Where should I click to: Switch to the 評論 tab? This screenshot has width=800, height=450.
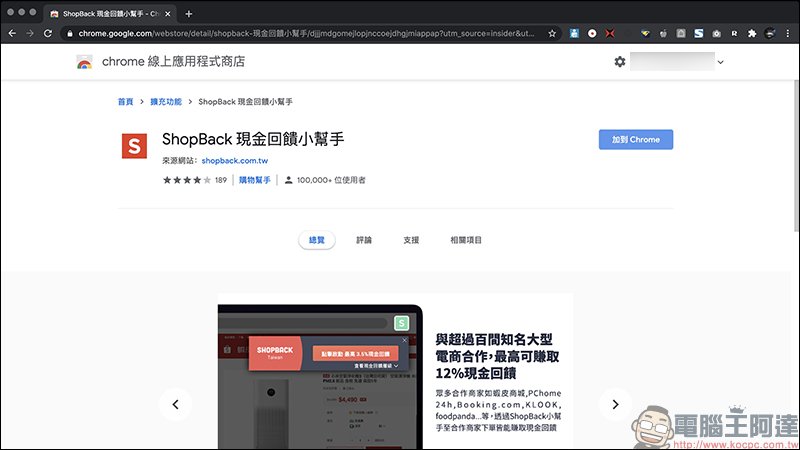(364, 240)
